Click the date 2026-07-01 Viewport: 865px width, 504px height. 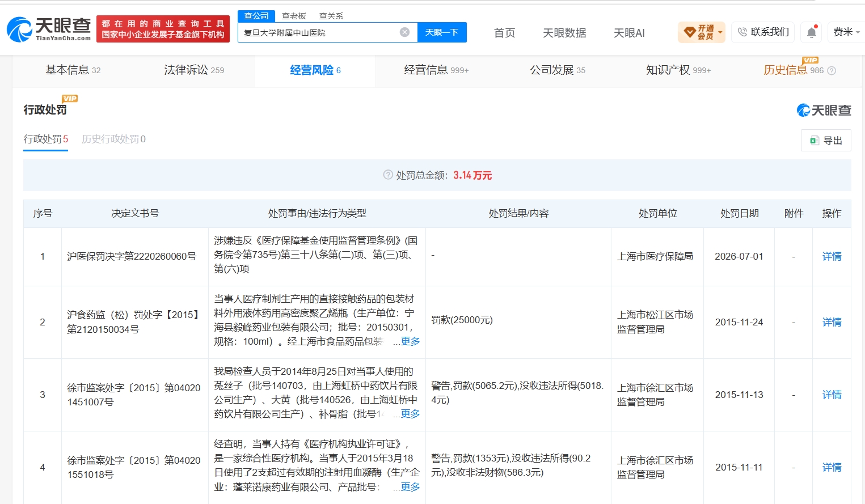(x=739, y=256)
